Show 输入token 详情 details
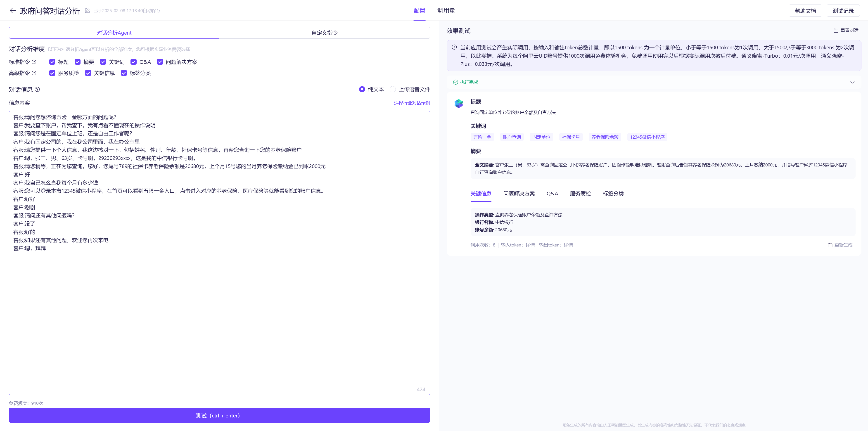868x431 pixels. [530, 245]
